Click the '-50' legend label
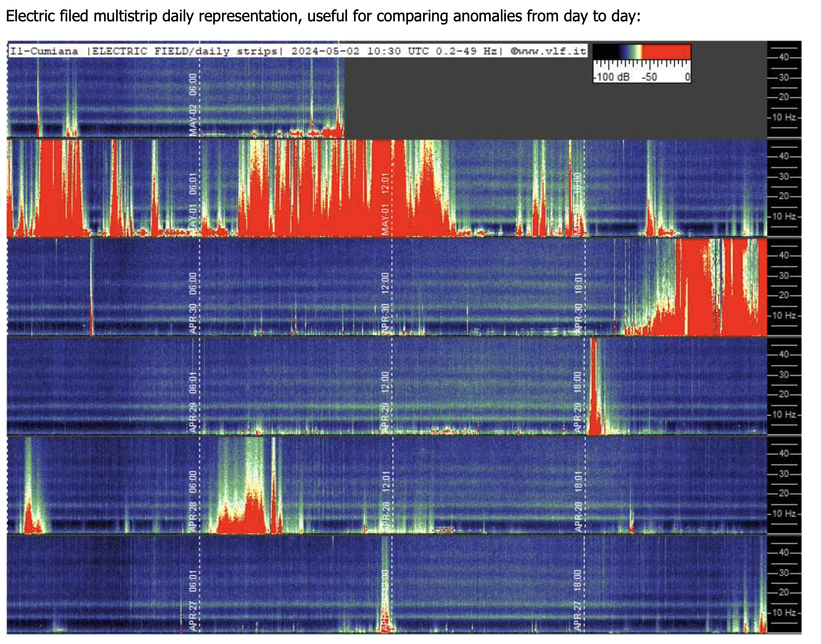 coord(650,77)
